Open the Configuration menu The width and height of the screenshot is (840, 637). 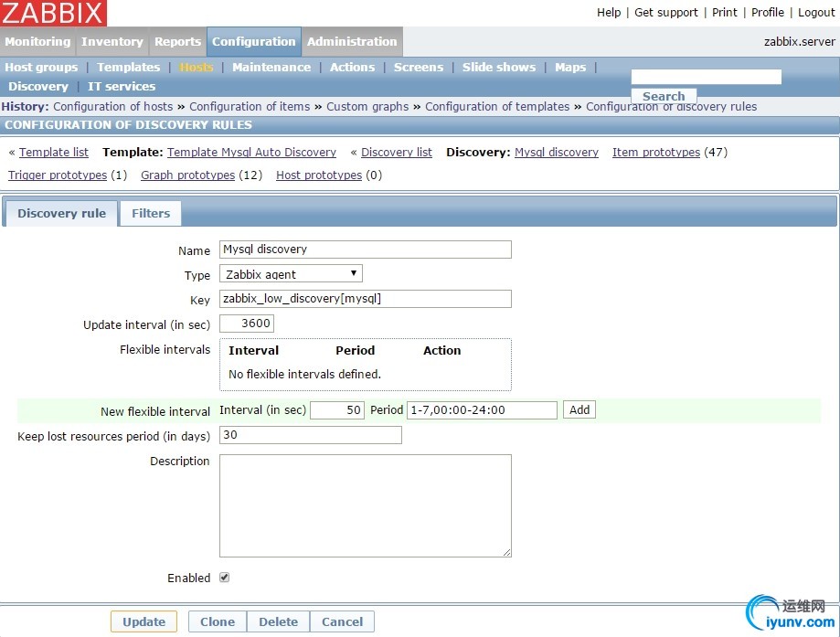pos(254,42)
